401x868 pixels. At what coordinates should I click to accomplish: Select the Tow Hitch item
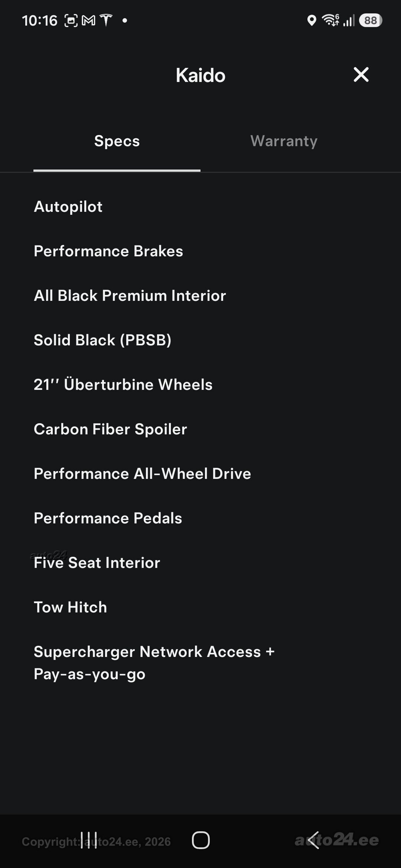click(70, 607)
